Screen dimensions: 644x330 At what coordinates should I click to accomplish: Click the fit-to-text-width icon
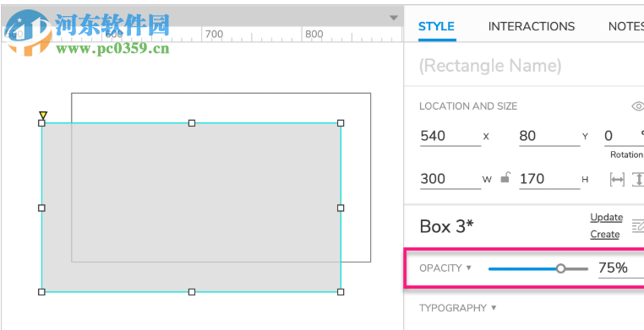tap(617, 180)
